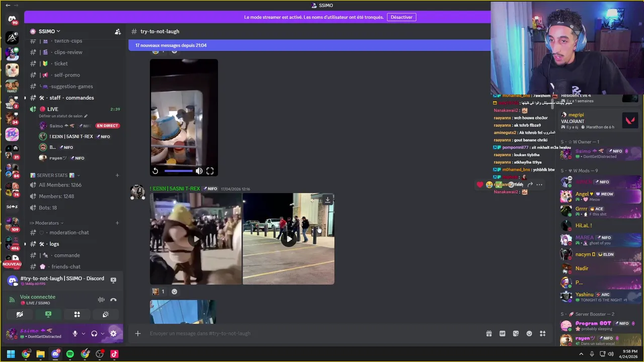Open user settings gear
The image size is (644, 362).
pos(113,333)
